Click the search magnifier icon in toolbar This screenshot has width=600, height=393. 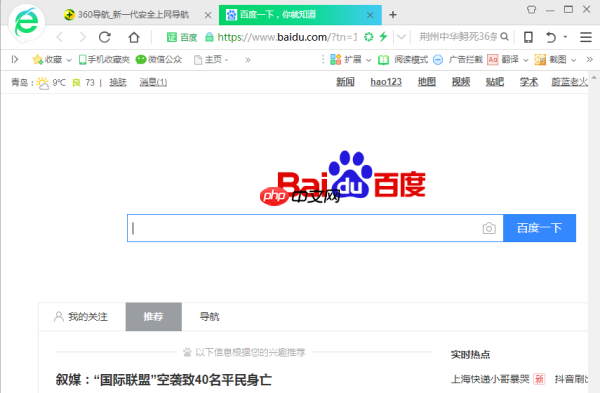505,37
